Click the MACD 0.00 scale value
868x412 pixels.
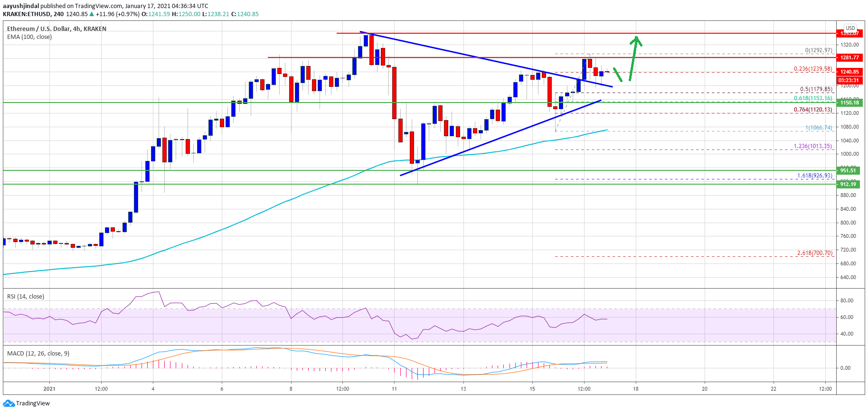click(845, 368)
